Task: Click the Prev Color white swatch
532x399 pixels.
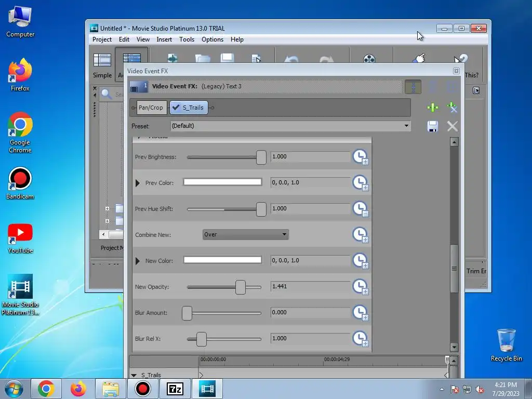Action: point(222,182)
